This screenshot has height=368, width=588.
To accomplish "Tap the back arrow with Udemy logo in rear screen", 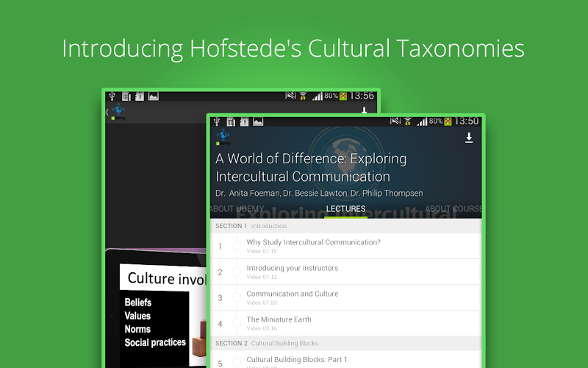I will pos(116,112).
